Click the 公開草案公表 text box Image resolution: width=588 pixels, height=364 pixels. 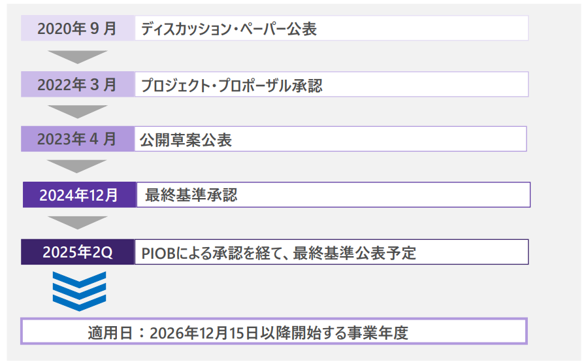coord(331,139)
